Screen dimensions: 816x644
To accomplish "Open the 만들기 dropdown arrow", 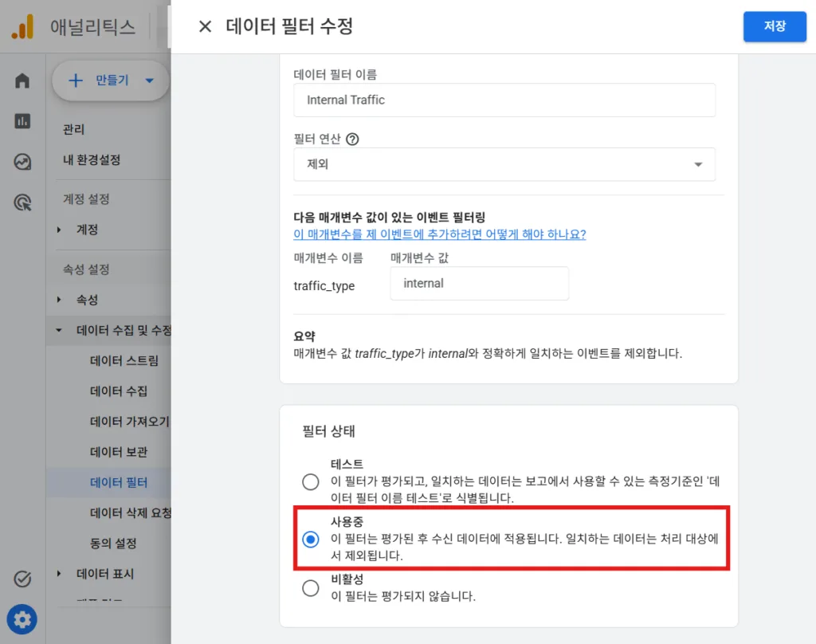I will [x=150, y=80].
